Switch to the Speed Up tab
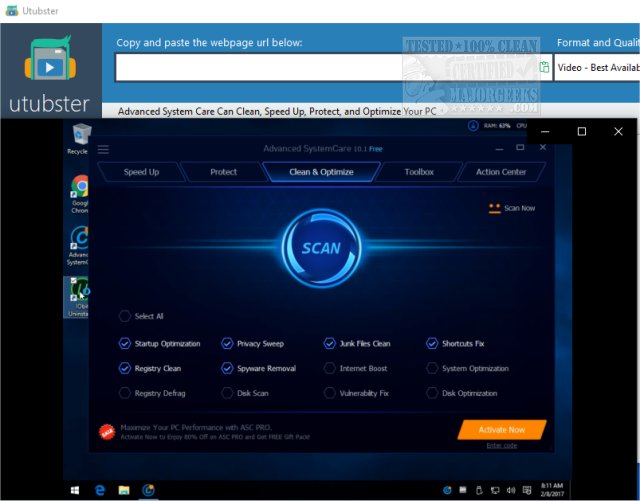640x501 pixels. [141, 172]
